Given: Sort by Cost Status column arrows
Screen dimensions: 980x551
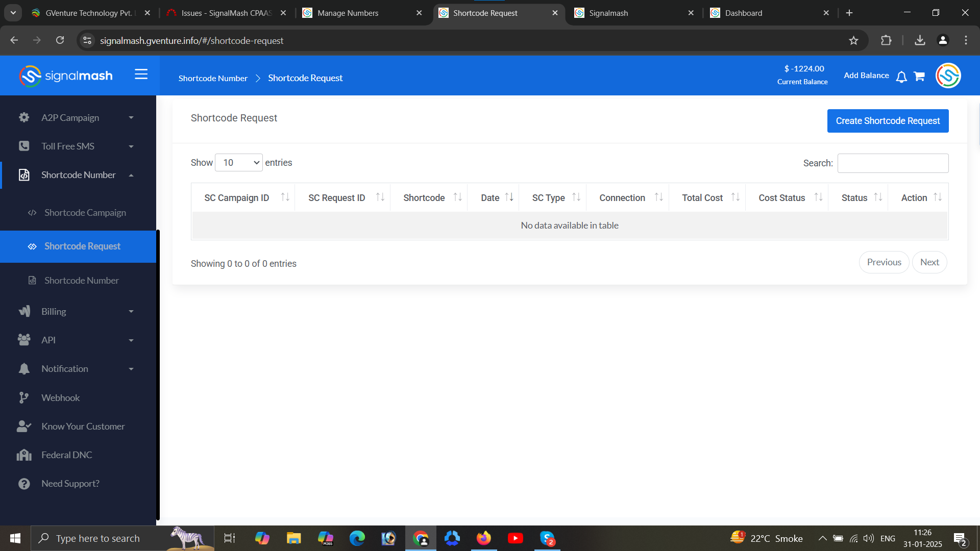Looking at the screenshot, I should coord(819,197).
